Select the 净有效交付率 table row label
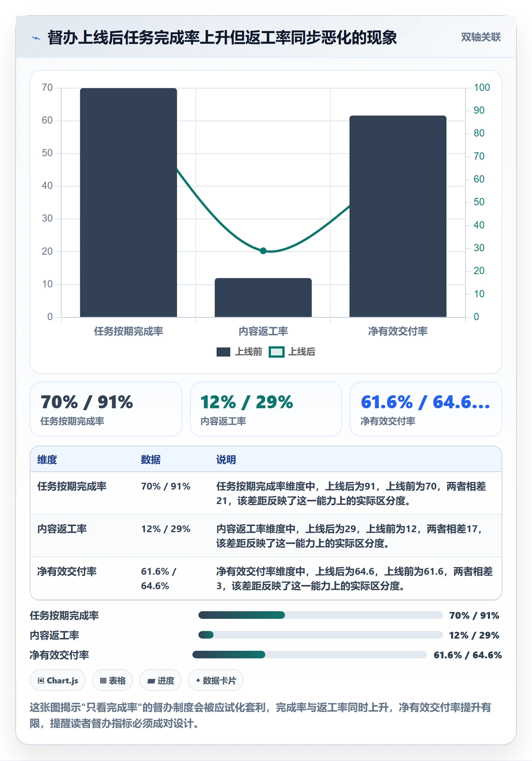The width and height of the screenshot is (532, 761). (67, 571)
